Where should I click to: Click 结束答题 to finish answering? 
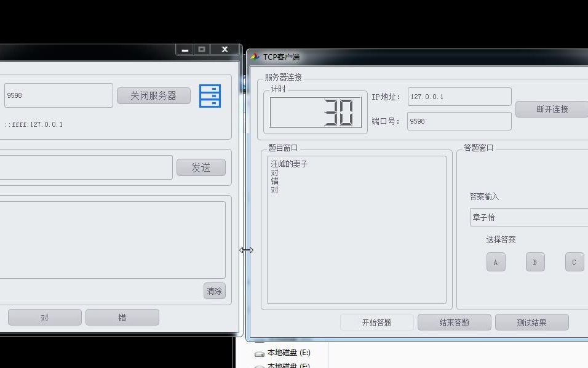pos(455,321)
